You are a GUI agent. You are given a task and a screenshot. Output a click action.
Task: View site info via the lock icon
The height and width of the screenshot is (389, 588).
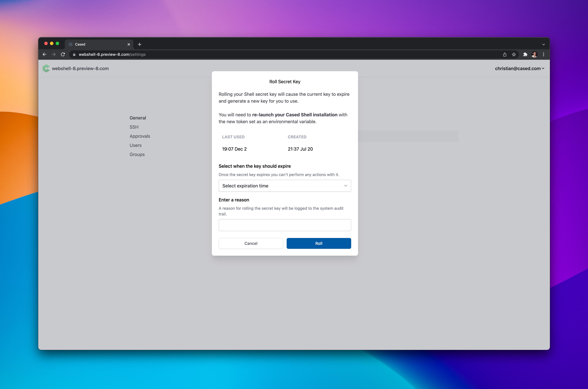[x=74, y=54]
